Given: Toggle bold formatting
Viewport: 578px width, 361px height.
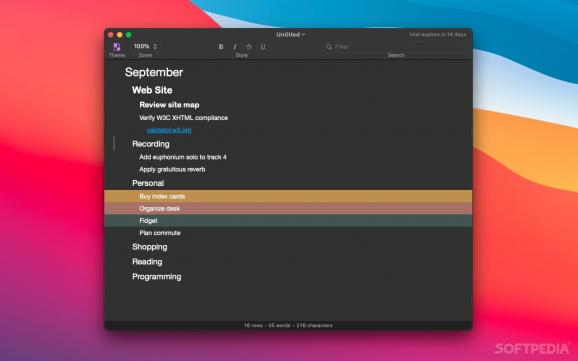Looking at the screenshot, I should (x=221, y=46).
